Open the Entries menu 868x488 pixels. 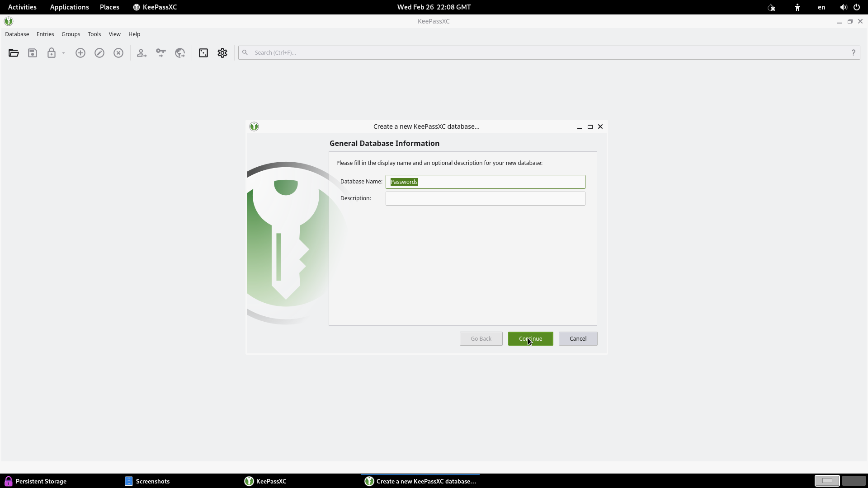click(45, 34)
